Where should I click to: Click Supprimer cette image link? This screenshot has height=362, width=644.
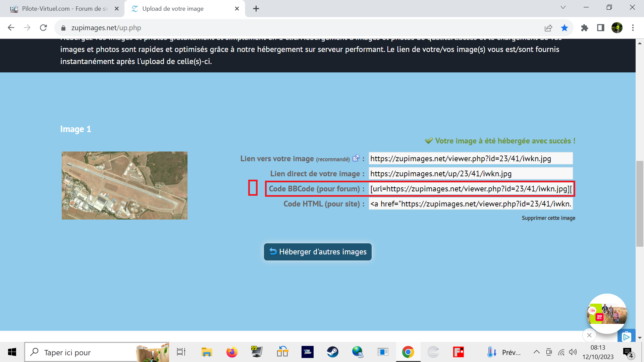tap(548, 218)
